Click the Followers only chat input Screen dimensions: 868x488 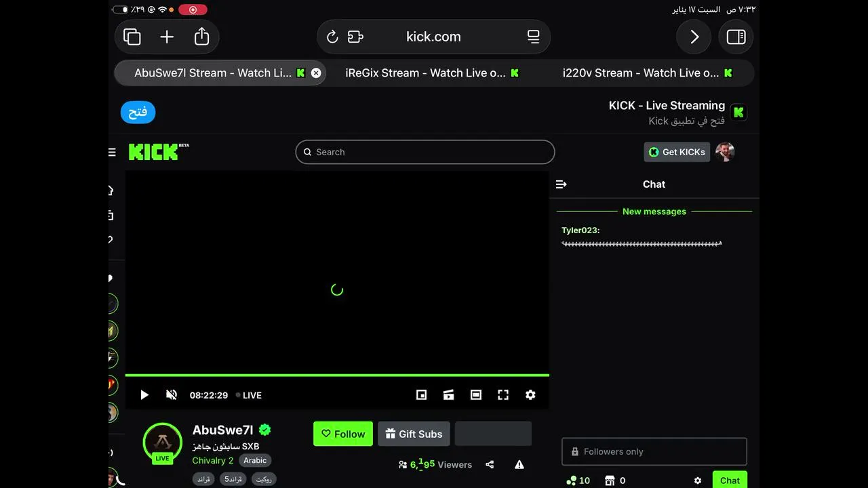[x=654, y=451]
